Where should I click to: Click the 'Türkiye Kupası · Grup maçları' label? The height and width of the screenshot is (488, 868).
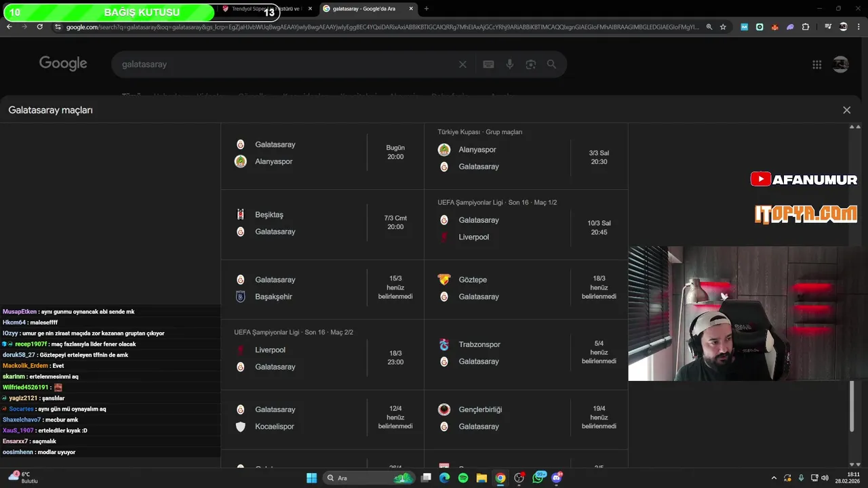point(480,132)
